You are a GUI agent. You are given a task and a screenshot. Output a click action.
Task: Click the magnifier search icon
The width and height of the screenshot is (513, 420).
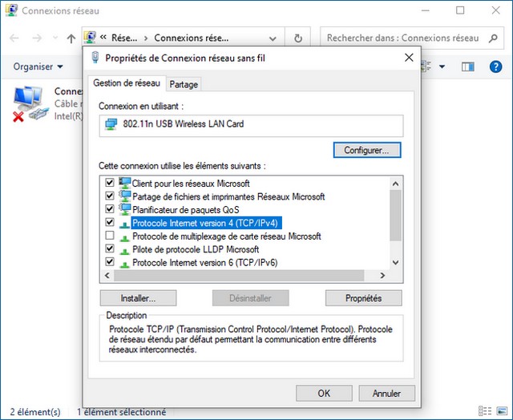pos(493,38)
